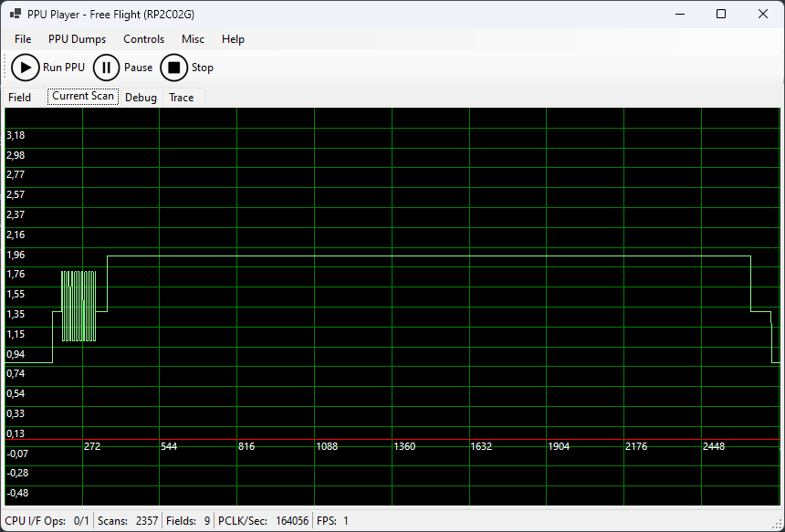Close the PPU Player window
The image size is (785, 532).
[763, 14]
